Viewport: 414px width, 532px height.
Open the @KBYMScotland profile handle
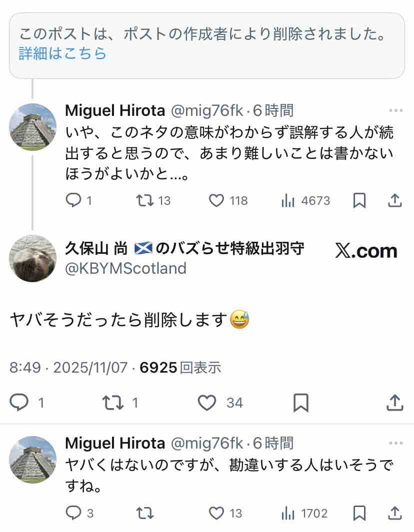pyautogui.click(x=125, y=269)
